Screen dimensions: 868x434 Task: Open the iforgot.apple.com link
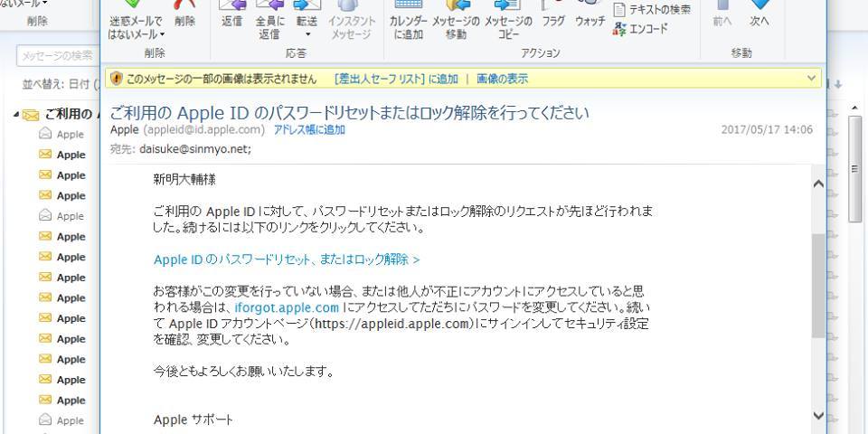click(287, 307)
